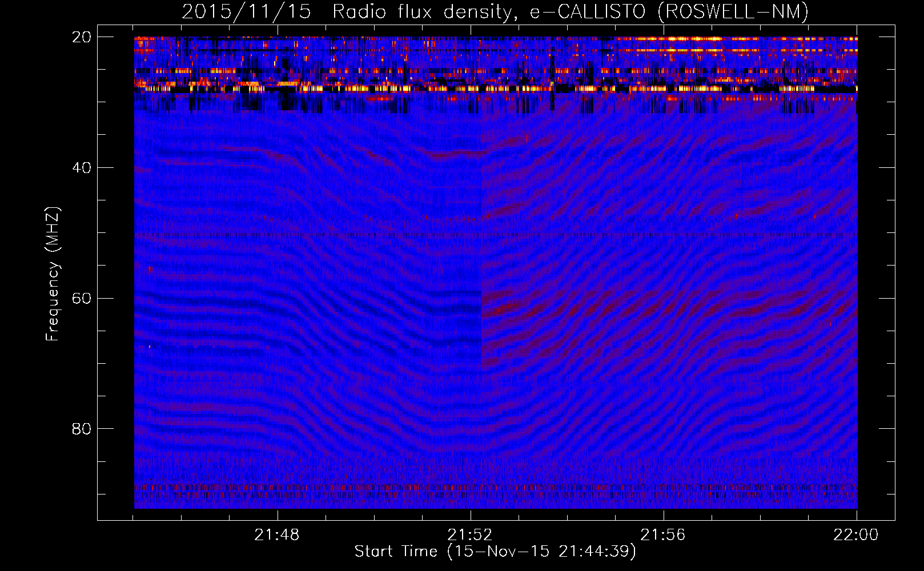This screenshot has height=571, width=924.
Task: Select the 21:56 time tick label
Action: (x=663, y=535)
